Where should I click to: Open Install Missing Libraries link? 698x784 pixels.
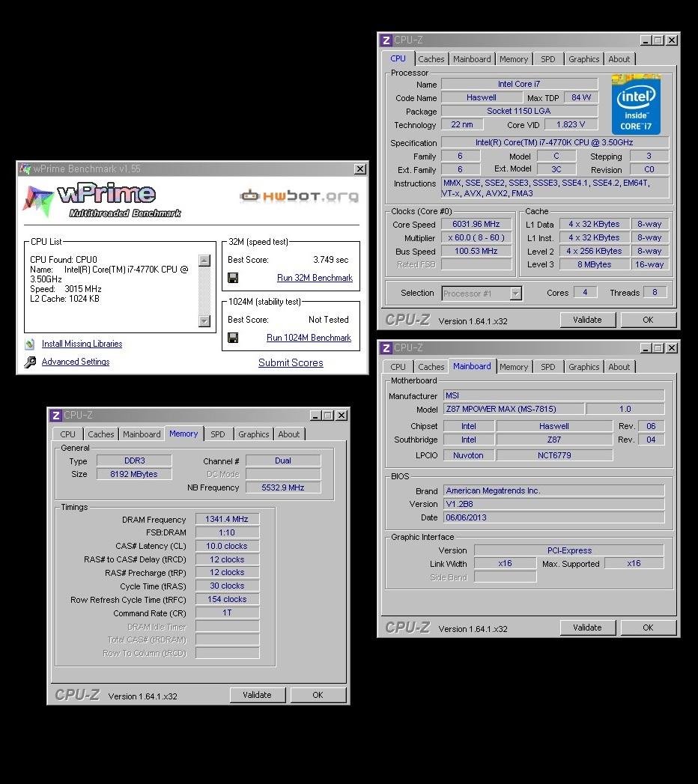pyautogui.click(x=82, y=344)
